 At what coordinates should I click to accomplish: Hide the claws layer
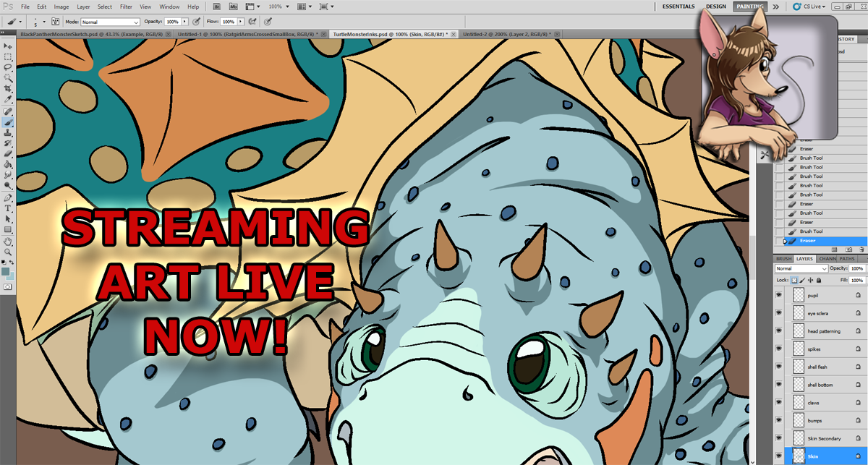coord(779,403)
